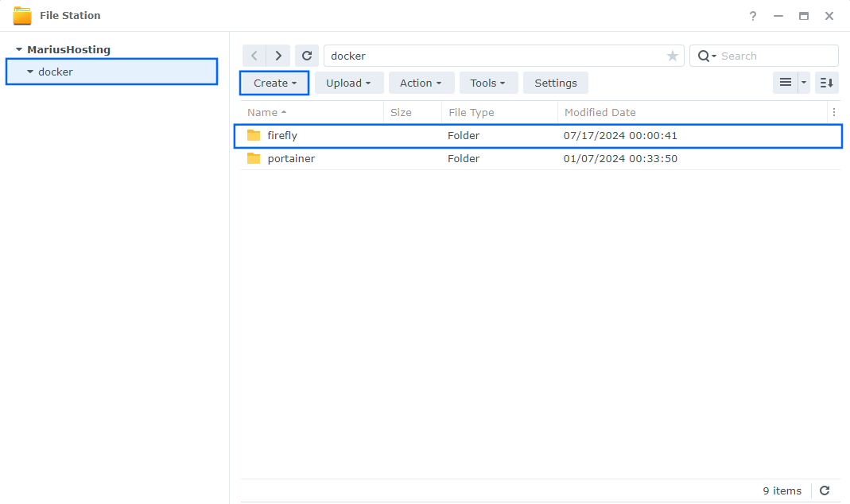The width and height of the screenshot is (850, 504).
Task: Refresh the current folder path
Action: click(x=307, y=56)
